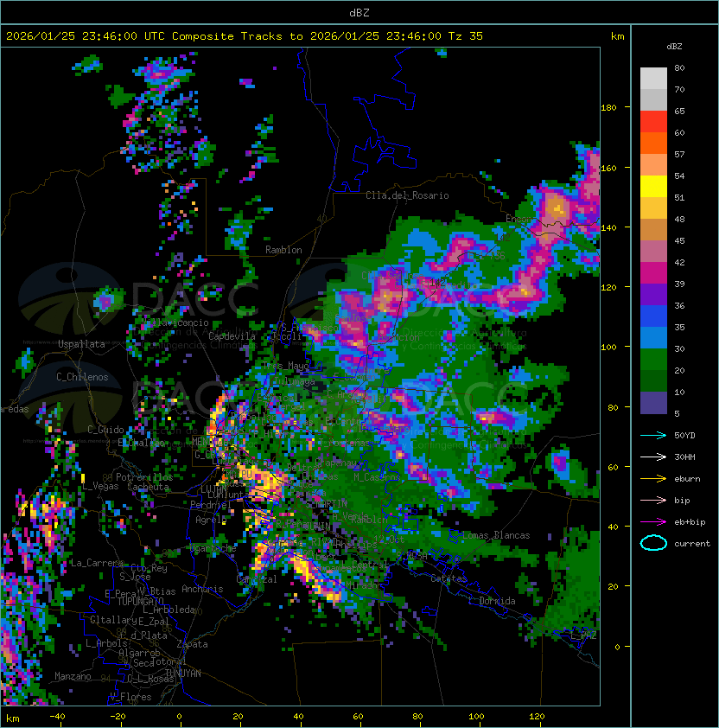Click the 'Potrerillos' map label
The image size is (719, 728).
click(x=144, y=477)
